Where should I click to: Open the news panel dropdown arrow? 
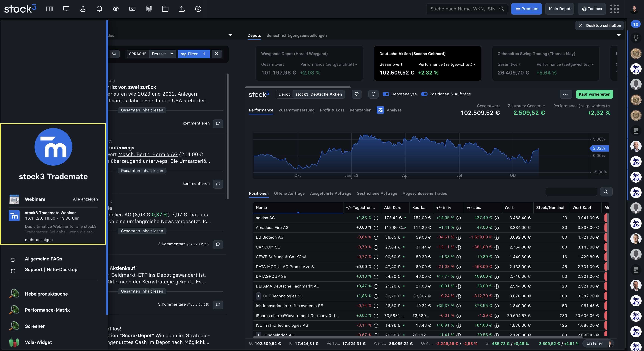(x=230, y=35)
